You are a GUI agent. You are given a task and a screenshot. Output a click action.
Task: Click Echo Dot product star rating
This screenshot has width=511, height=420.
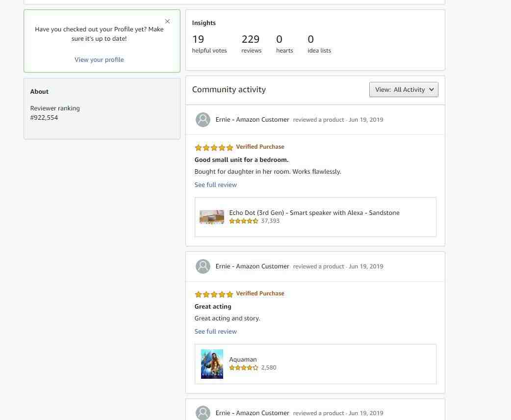(x=243, y=221)
